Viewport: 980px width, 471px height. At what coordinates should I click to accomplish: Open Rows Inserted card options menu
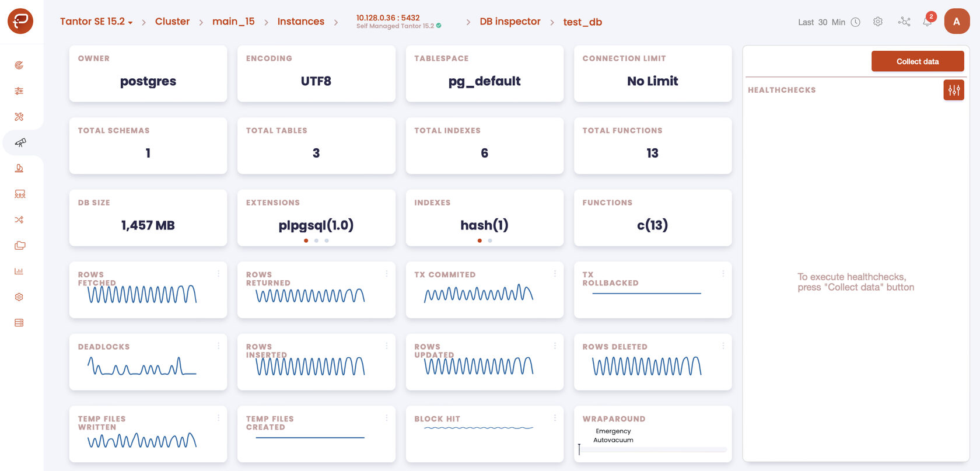click(387, 346)
